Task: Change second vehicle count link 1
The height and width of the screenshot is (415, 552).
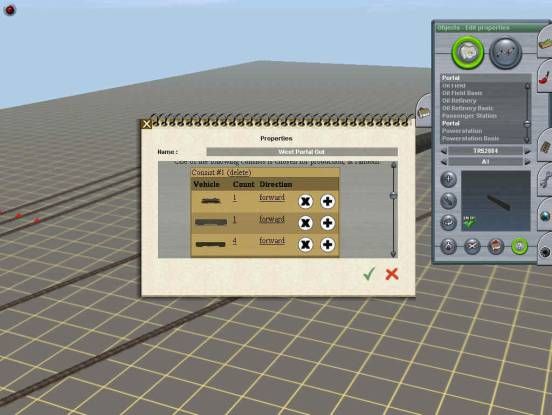Action: tap(235, 219)
